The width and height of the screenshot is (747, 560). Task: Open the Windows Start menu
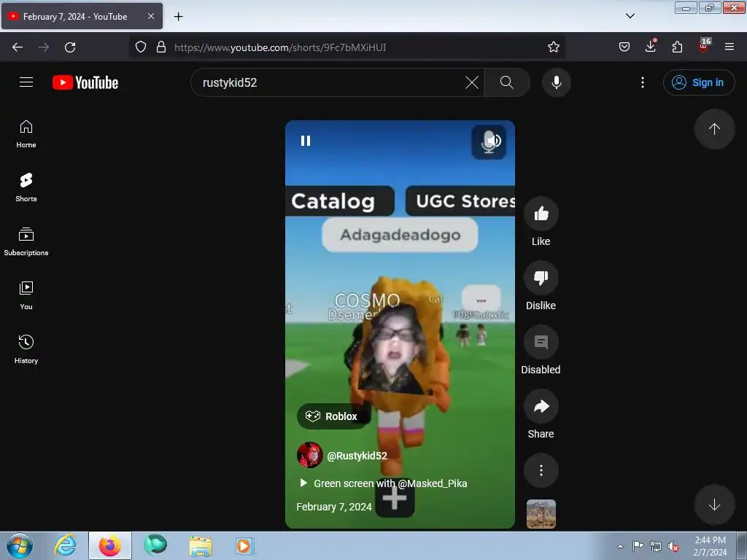pyautogui.click(x=20, y=545)
